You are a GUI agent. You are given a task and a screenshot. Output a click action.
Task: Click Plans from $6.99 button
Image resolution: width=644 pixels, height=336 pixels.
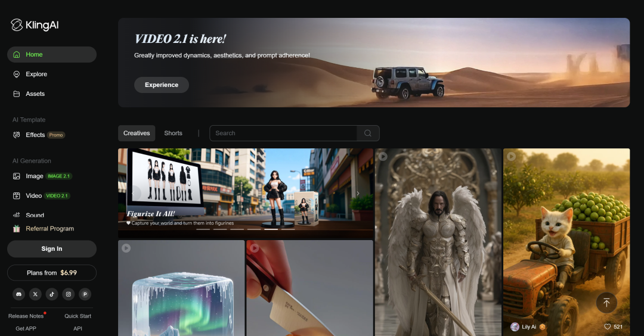[x=52, y=273]
